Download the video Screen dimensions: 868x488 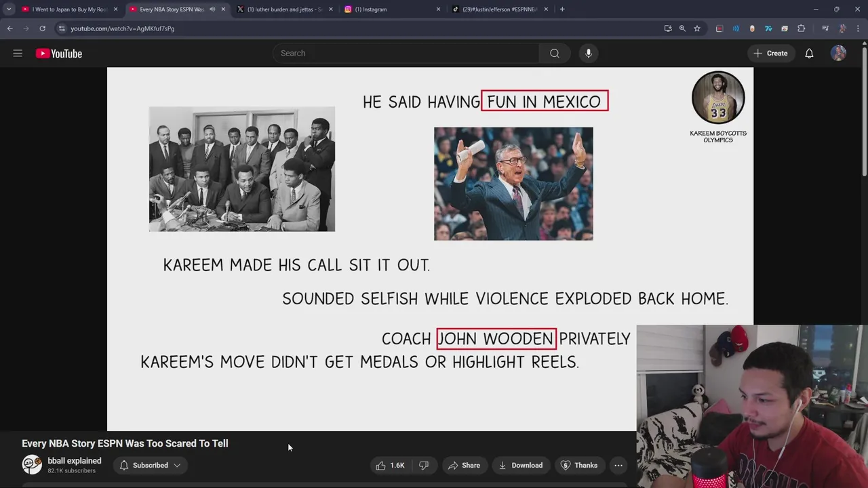[520, 466]
